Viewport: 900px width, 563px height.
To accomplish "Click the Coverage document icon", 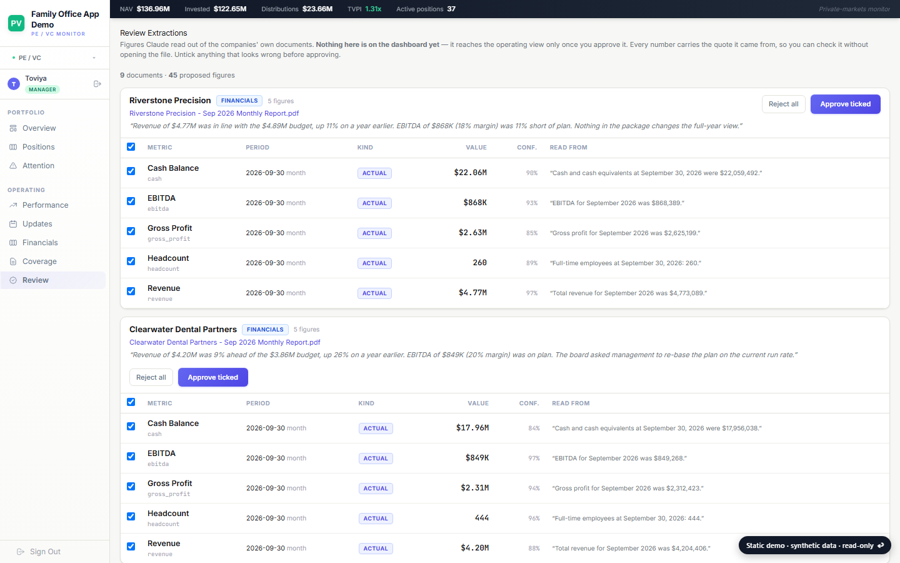I will pyautogui.click(x=13, y=261).
